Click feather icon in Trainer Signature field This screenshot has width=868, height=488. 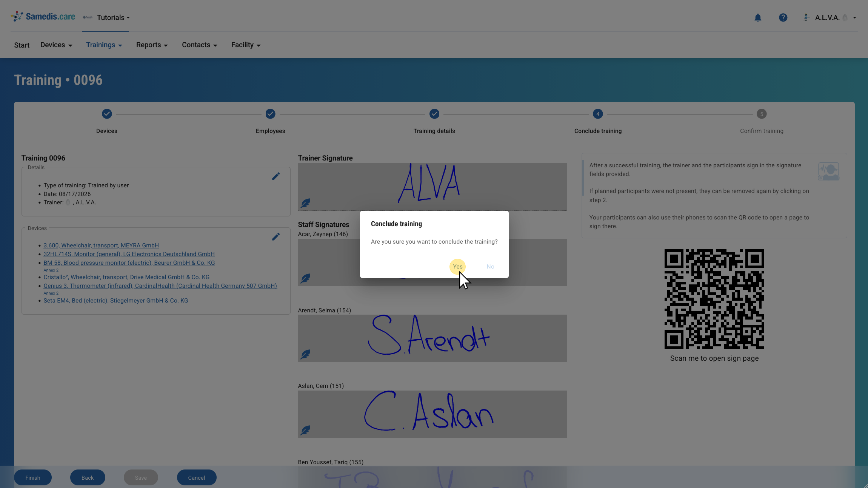point(305,203)
